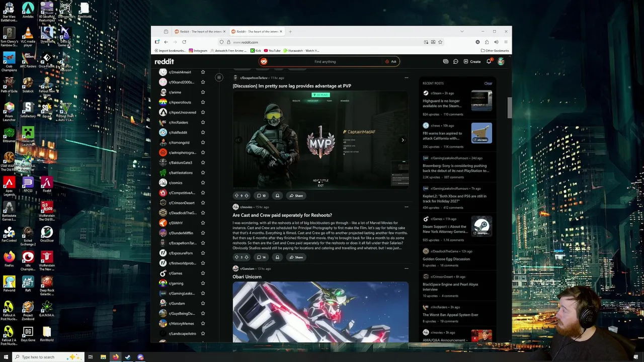Reload the page in the browser

pyautogui.click(x=184, y=42)
